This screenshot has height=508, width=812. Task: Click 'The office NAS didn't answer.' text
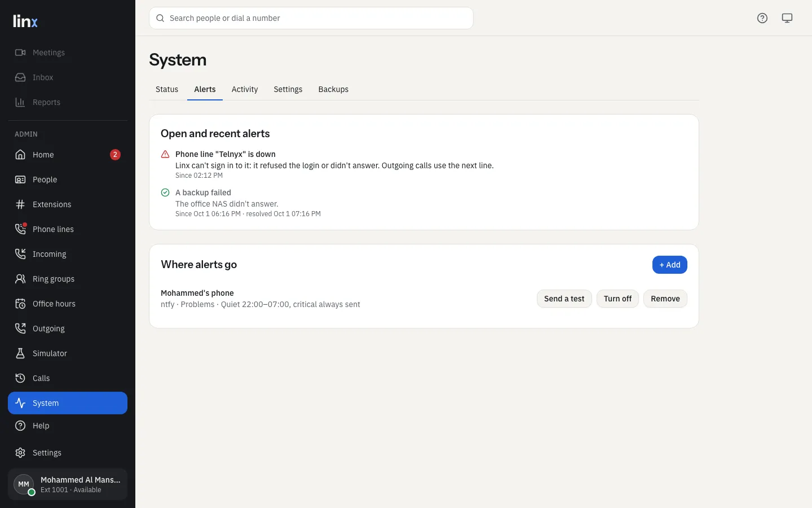pyautogui.click(x=227, y=204)
